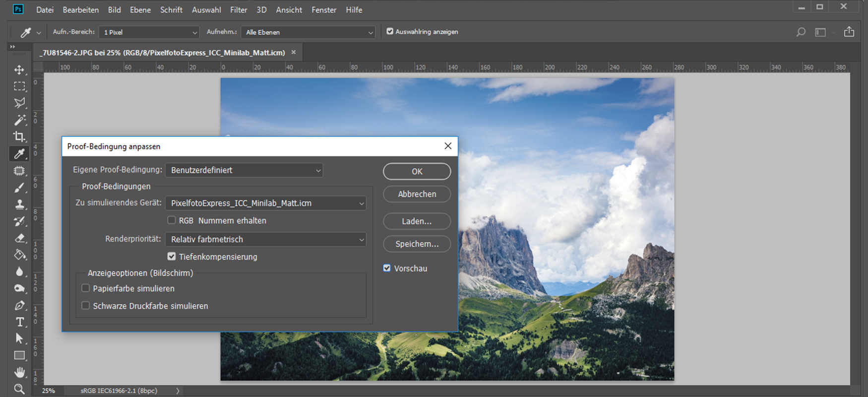Screen dimensions: 868x397
Task: Open the Filter menu
Action: coord(239,10)
